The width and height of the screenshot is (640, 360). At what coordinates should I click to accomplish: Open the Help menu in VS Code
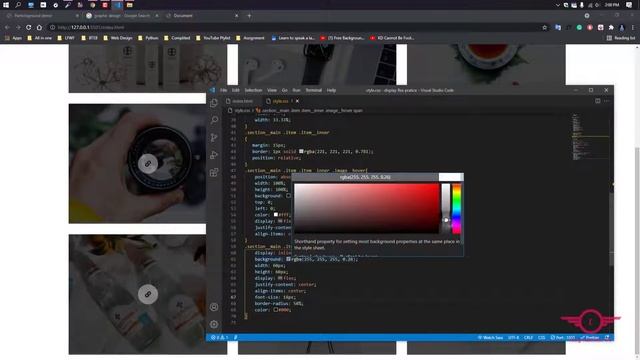click(331, 90)
